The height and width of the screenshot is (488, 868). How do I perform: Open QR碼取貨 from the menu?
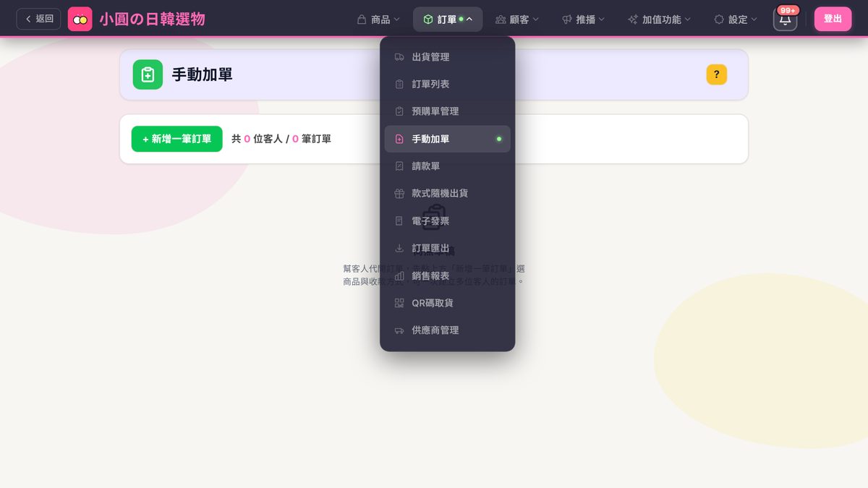point(447,303)
